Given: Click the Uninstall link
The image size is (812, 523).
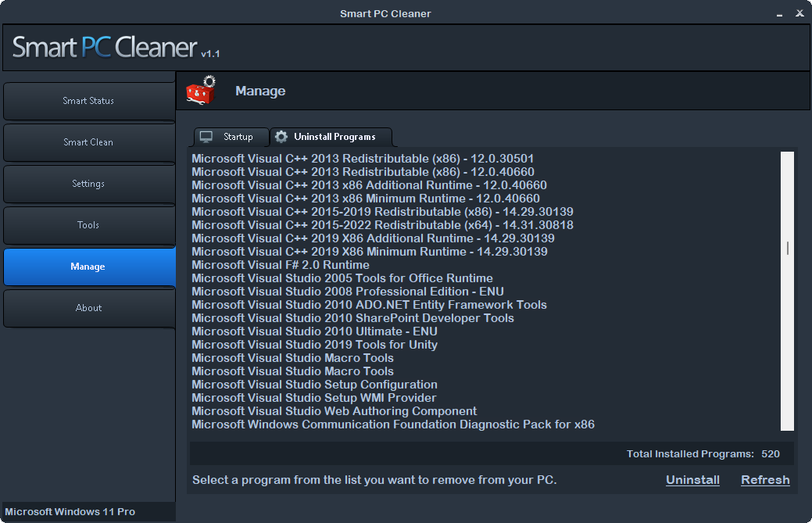Looking at the screenshot, I should click(692, 480).
